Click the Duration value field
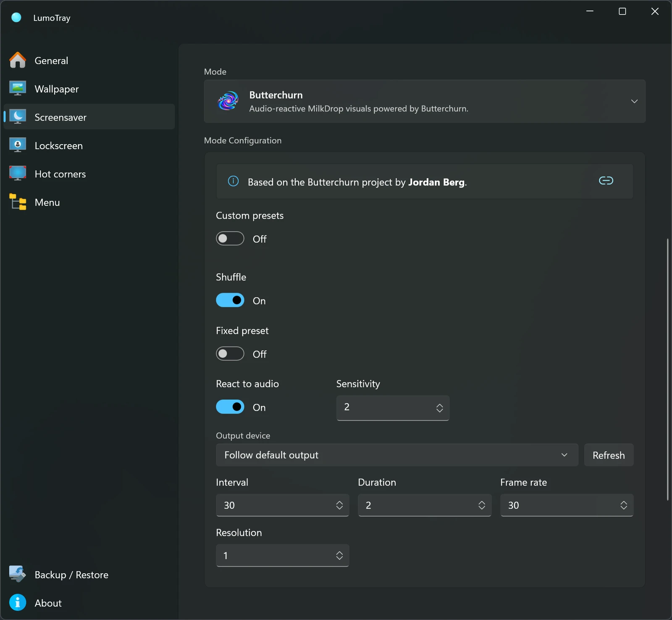This screenshot has height=620, width=672. click(425, 505)
